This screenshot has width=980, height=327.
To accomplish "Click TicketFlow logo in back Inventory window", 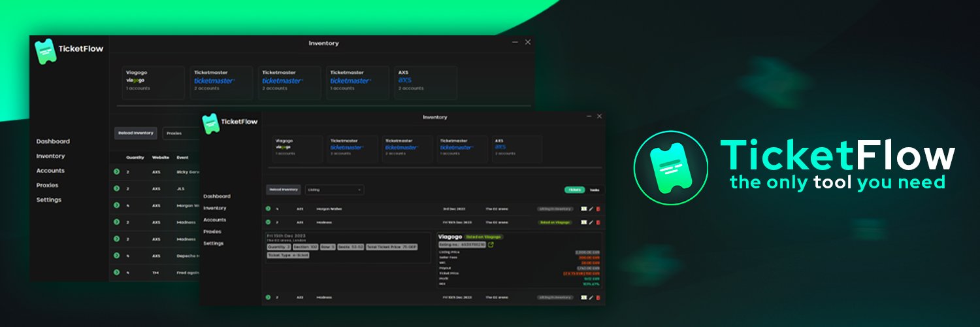I will click(x=70, y=50).
